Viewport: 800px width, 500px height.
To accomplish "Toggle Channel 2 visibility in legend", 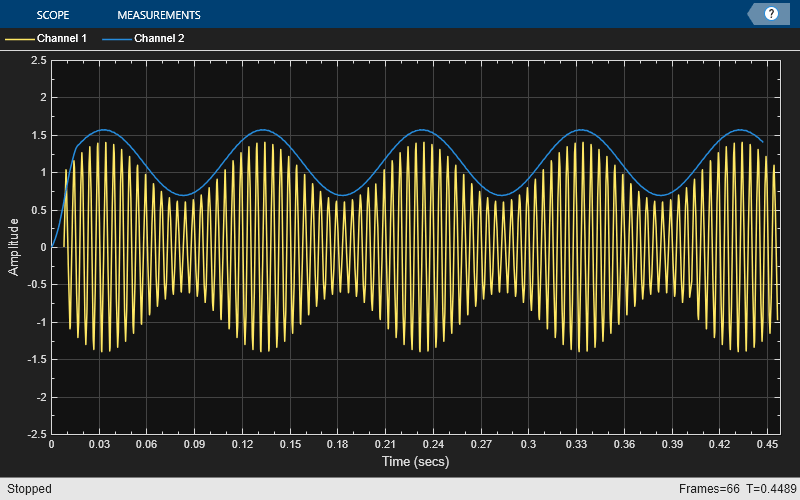I will point(159,38).
